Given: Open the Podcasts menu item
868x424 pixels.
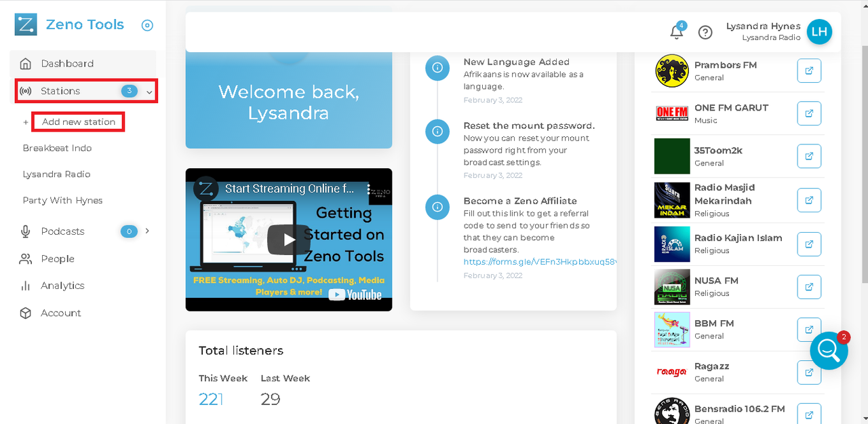Looking at the screenshot, I should pos(83,231).
